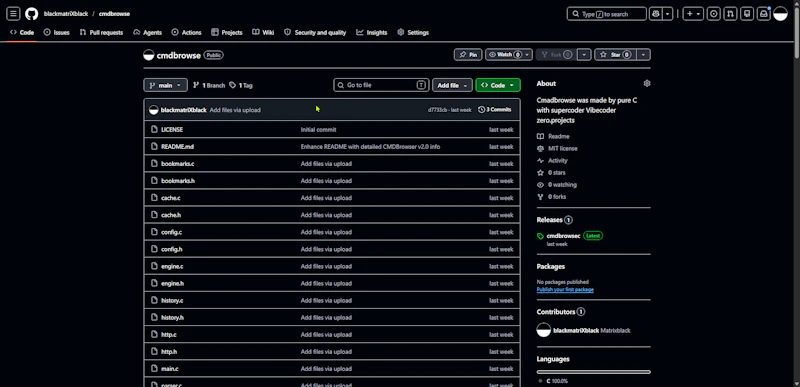Click the commit author avatar blackmatri0Xblack
Image resolution: width=800 pixels, height=387 pixels.
pos(154,110)
